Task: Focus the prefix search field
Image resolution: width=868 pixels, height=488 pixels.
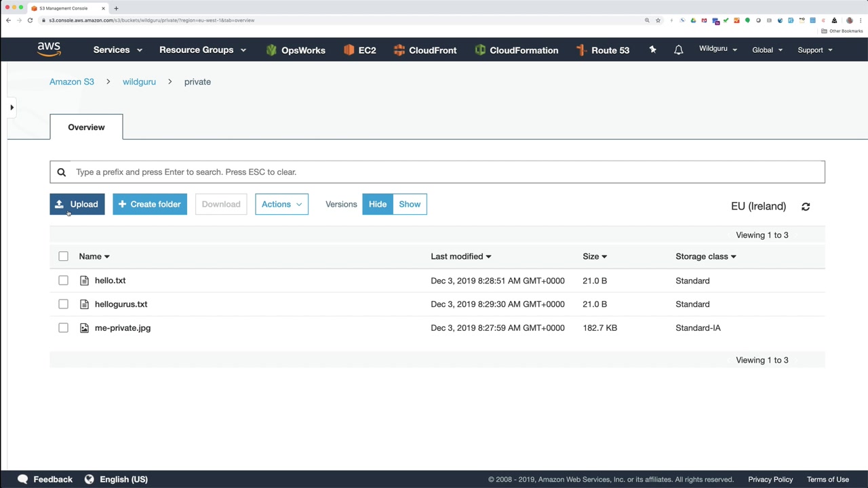Action: 437,172
